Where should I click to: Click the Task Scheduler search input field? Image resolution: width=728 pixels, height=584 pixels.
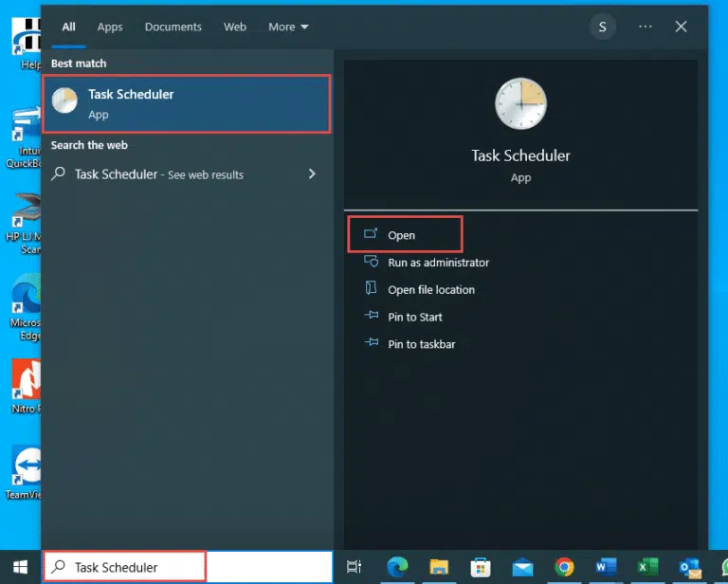tap(188, 567)
